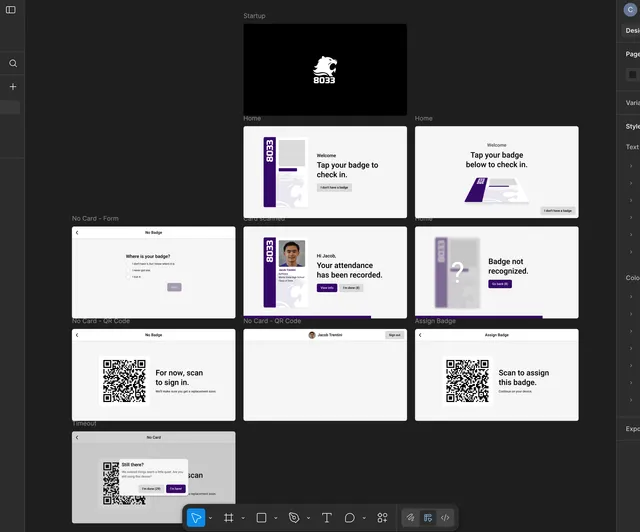Select the Frame tool
The width and height of the screenshot is (640, 532).
click(x=229, y=518)
